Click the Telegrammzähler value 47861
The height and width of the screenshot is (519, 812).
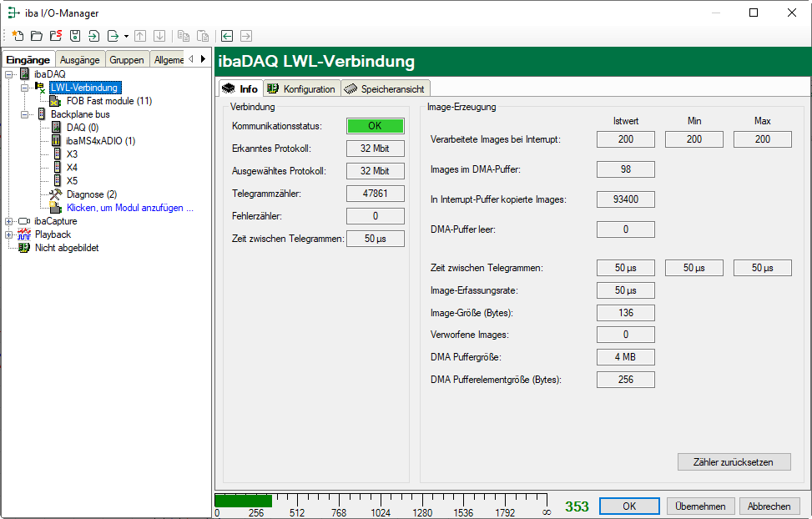click(375, 194)
